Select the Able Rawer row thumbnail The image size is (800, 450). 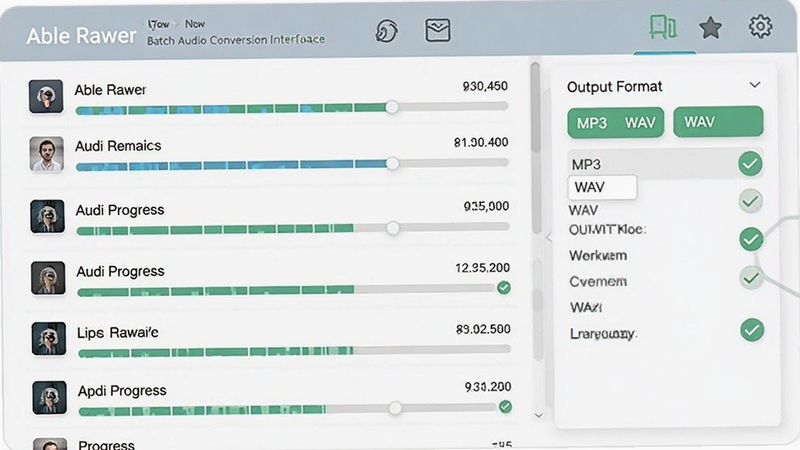click(x=46, y=96)
